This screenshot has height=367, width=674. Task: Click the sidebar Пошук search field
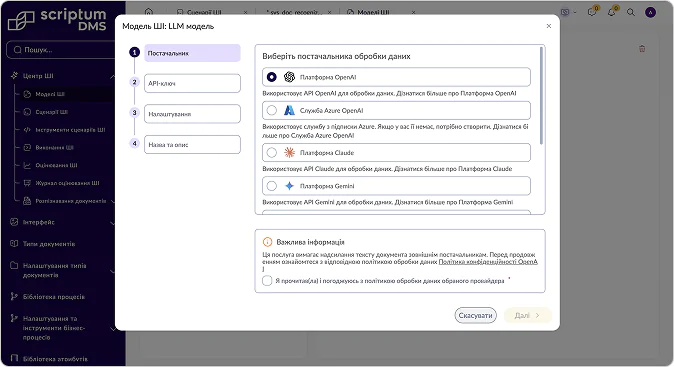[62, 50]
